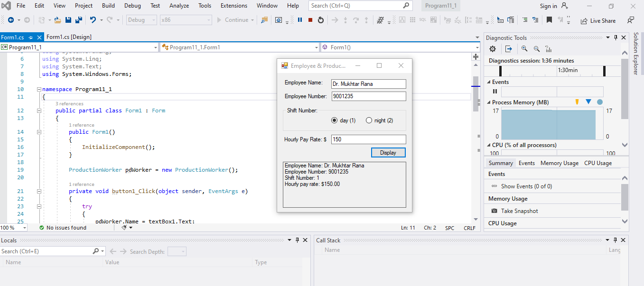Collapse the Process Memory (MB) section

tap(489, 102)
